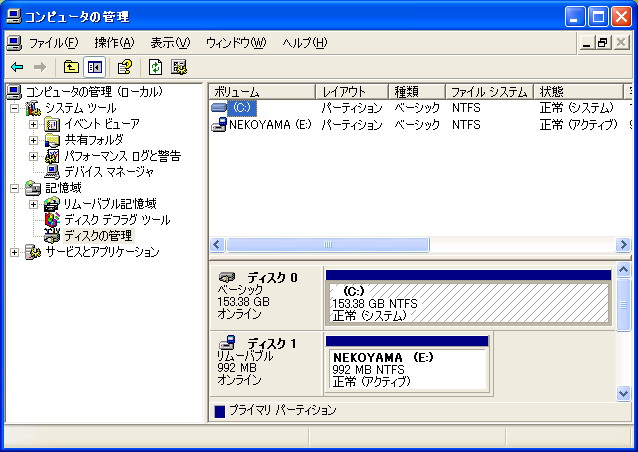Select the (C:) volume row icon

coord(219,108)
